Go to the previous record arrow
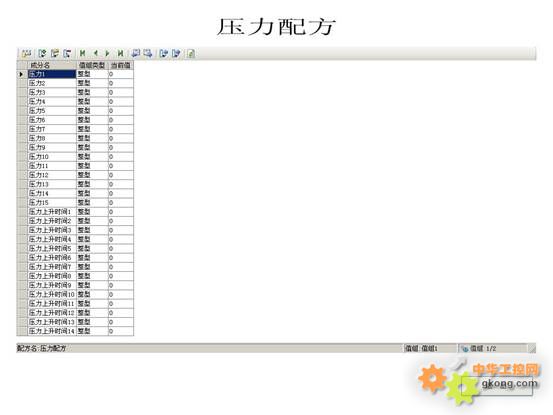 pyautogui.click(x=95, y=53)
